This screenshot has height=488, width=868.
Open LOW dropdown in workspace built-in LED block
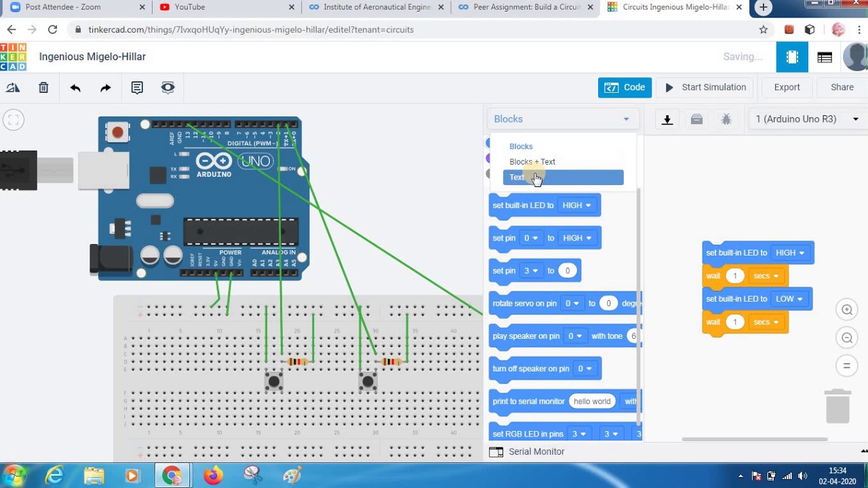click(789, 299)
